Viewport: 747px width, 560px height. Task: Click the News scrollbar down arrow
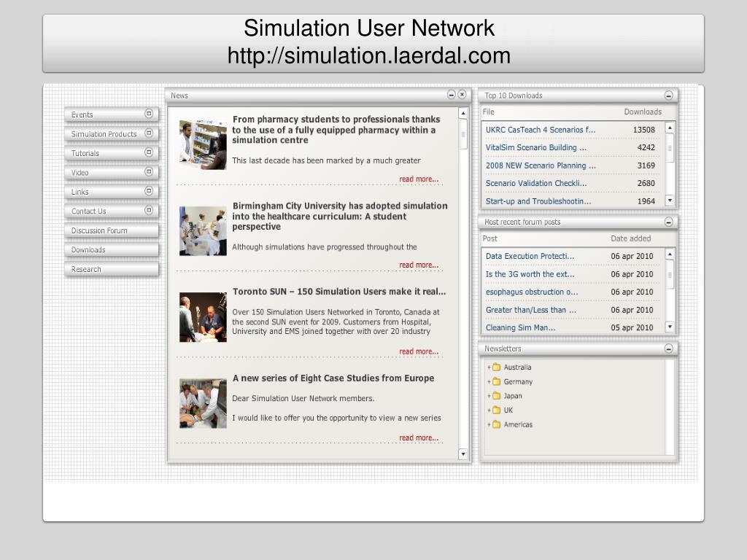pyautogui.click(x=463, y=454)
